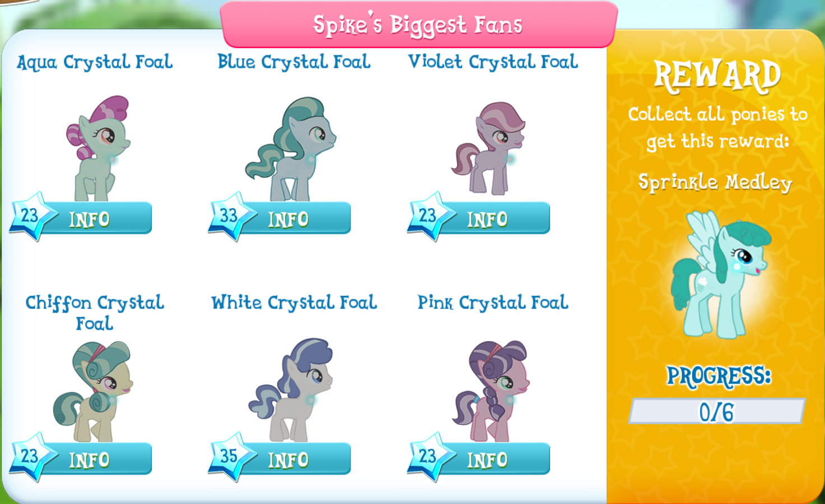The height and width of the screenshot is (504, 825).
Task: Open INFO for Aqua Crystal Foal
Action: click(95, 219)
